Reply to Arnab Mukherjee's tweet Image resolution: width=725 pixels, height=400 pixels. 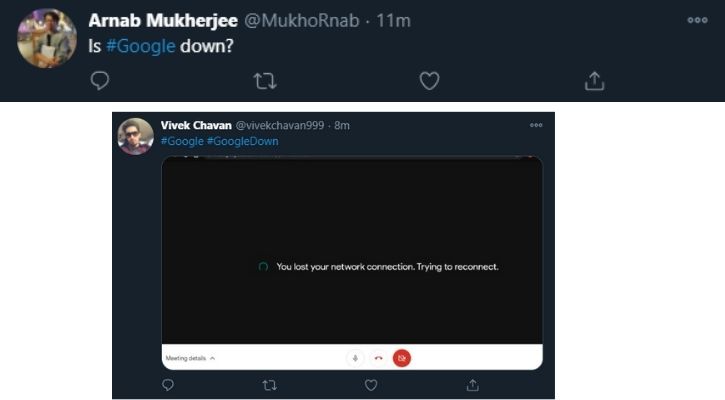pos(100,80)
